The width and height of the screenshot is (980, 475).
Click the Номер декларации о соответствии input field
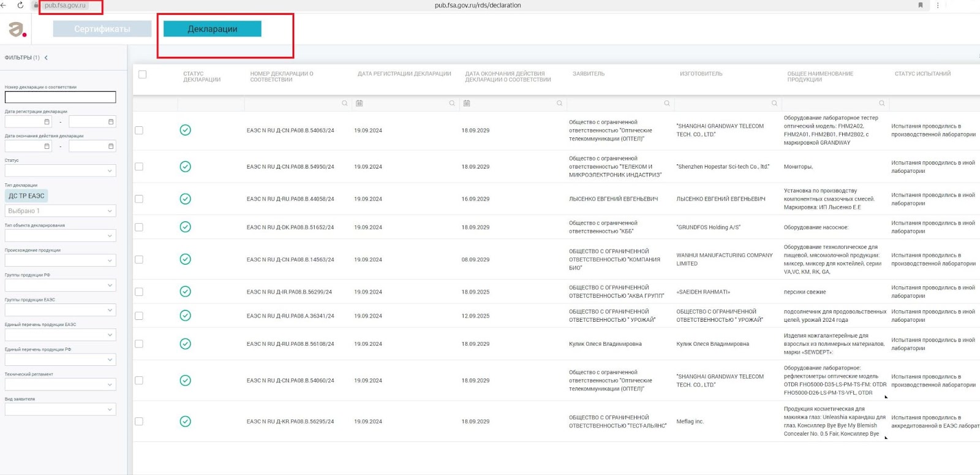click(x=60, y=97)
